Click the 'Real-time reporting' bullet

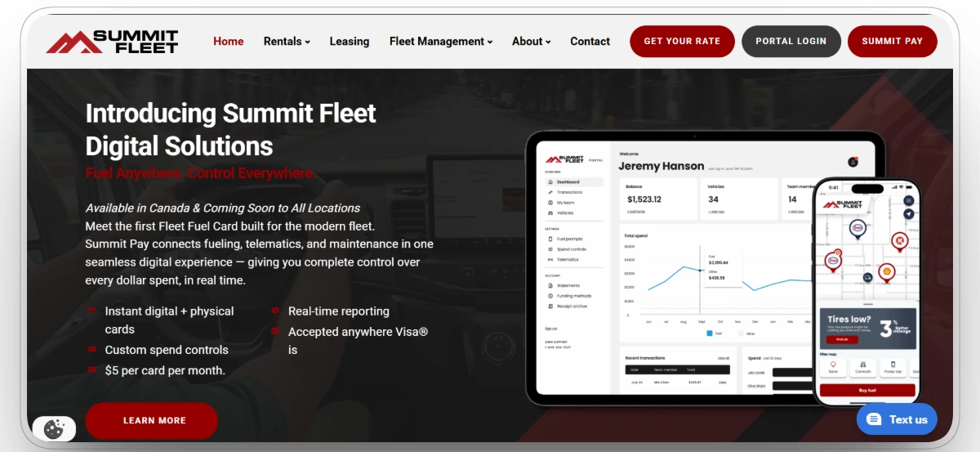(x=339, y=311)
